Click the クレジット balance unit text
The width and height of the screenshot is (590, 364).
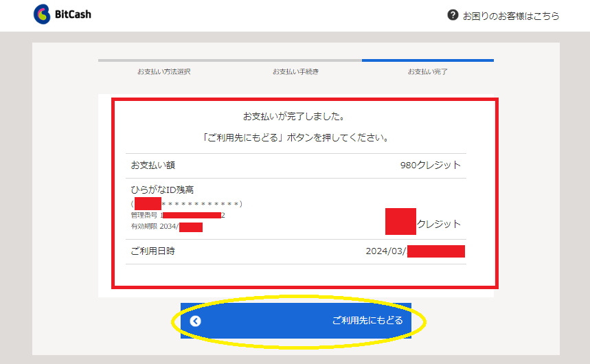point(439,224)
